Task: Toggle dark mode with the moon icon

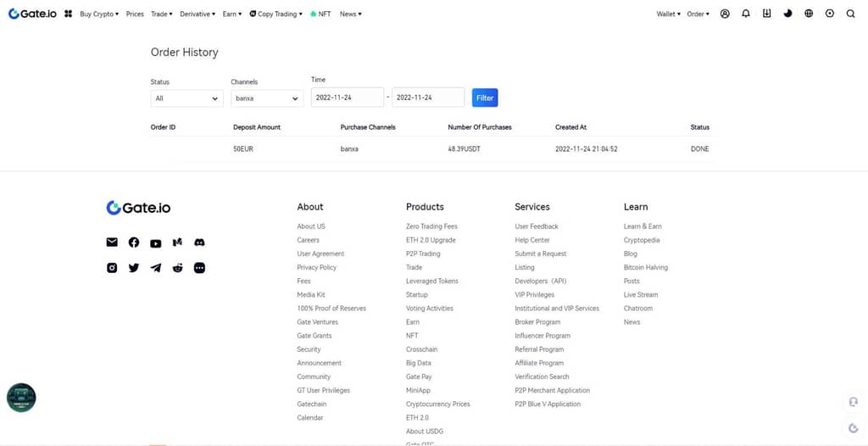Action: (787, 14)
